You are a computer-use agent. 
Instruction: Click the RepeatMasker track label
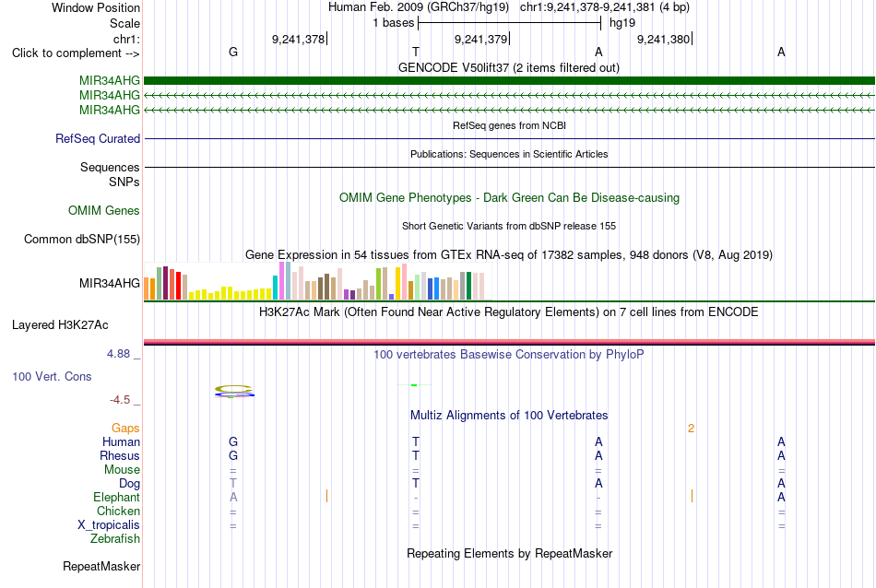tap(101, 566)
